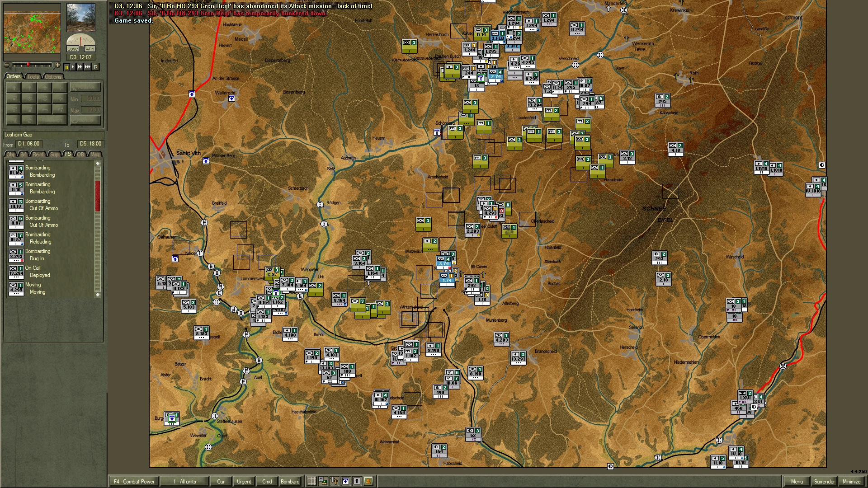868x488 pixels.
Task: Switch to the Options tab
Action: coord(53,76)
